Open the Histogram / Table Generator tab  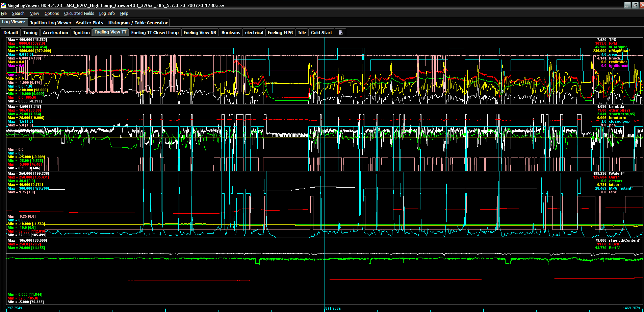(138, 23)
